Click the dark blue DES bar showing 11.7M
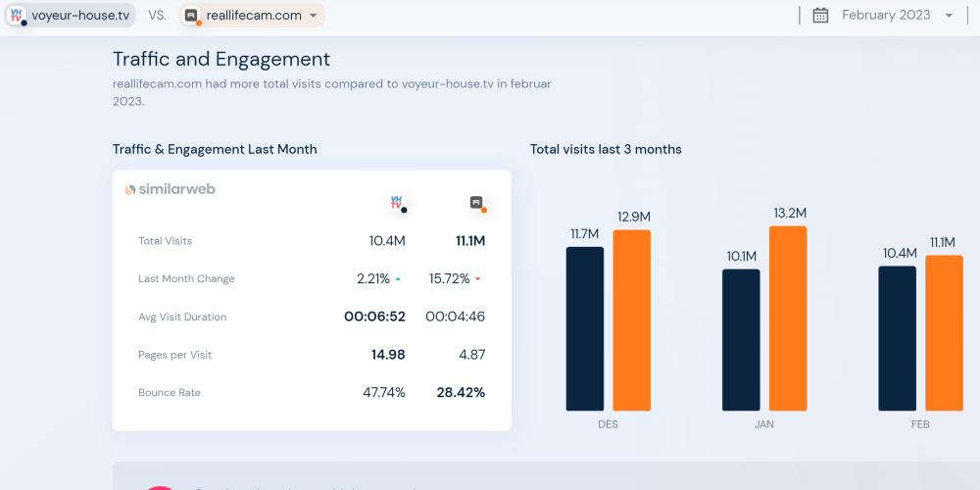The image size is (980, 490). pos(585,328)
